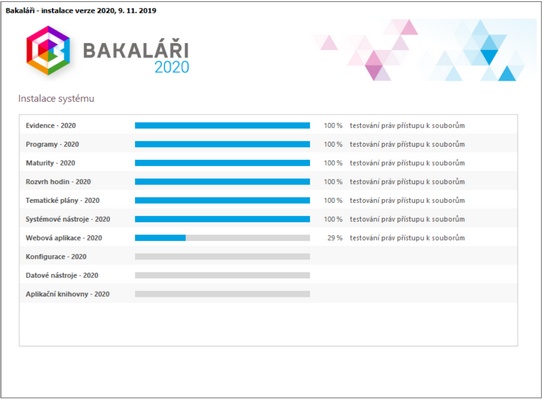Click the empty Datové nástroje progress bar
The width and height of the screenshot is (543, 400).
[x=222, y=275]
